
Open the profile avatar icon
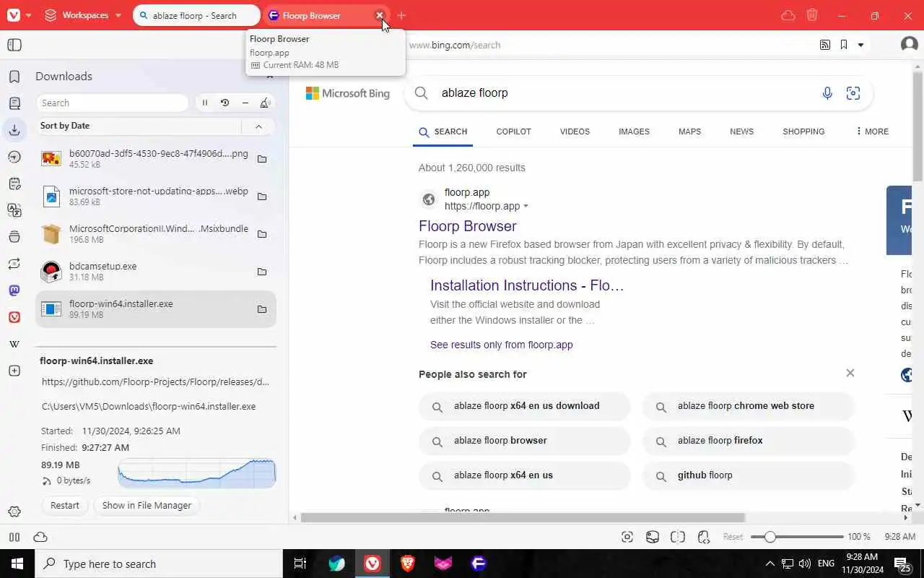[910, 45]
